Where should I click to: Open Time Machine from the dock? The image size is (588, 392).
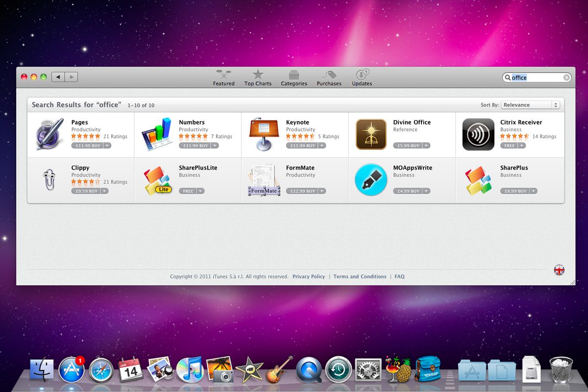tap(339, 369)
